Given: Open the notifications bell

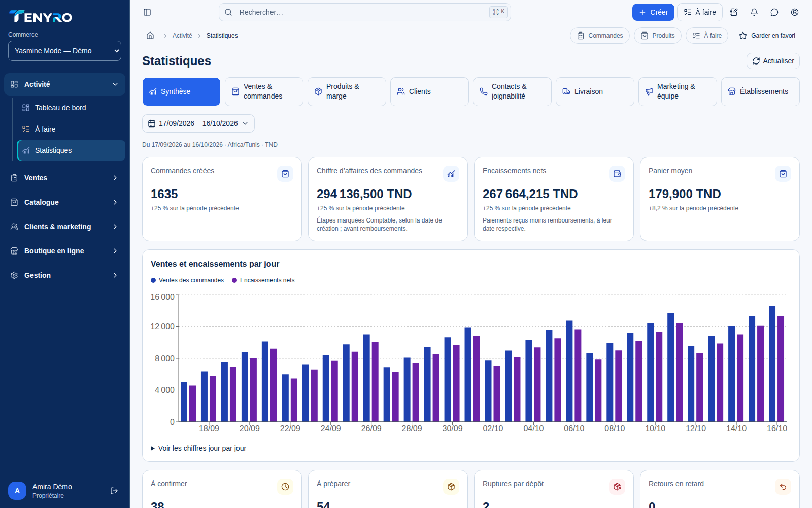Looking at the screenshot, I should pos(754,12).
